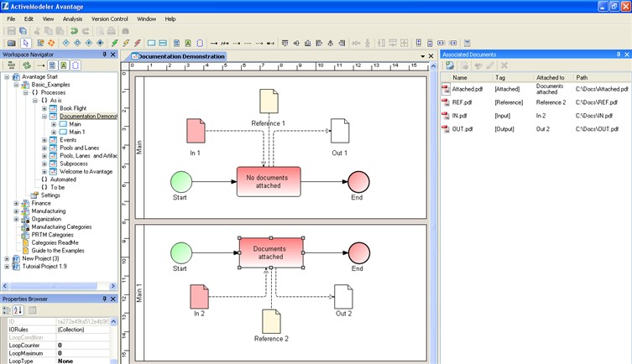The image size is (632, 364).
Task: Close the Workspace Navigator panel
Action: click(x=113, y=55)
